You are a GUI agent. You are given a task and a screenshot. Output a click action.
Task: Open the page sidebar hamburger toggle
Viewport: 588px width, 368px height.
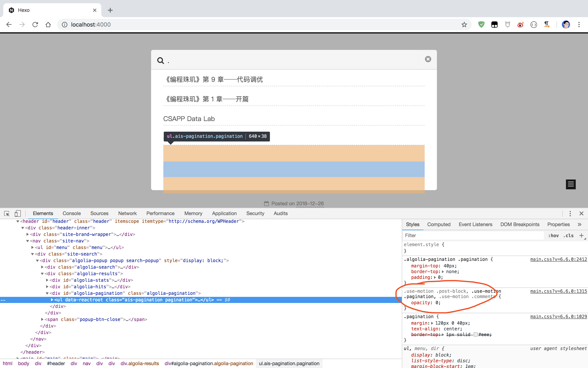pos(571,184)
